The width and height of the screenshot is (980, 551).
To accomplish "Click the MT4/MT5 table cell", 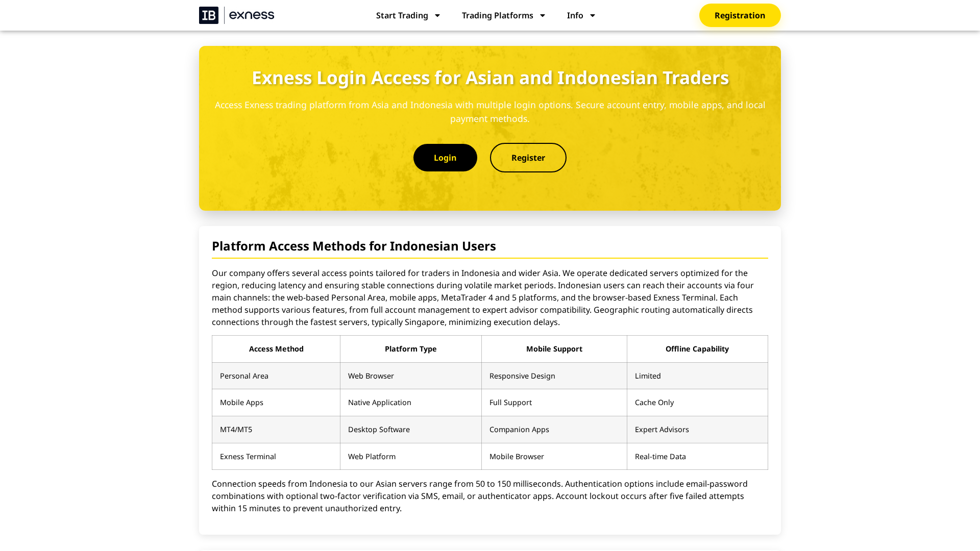I will tap(276, 430).
